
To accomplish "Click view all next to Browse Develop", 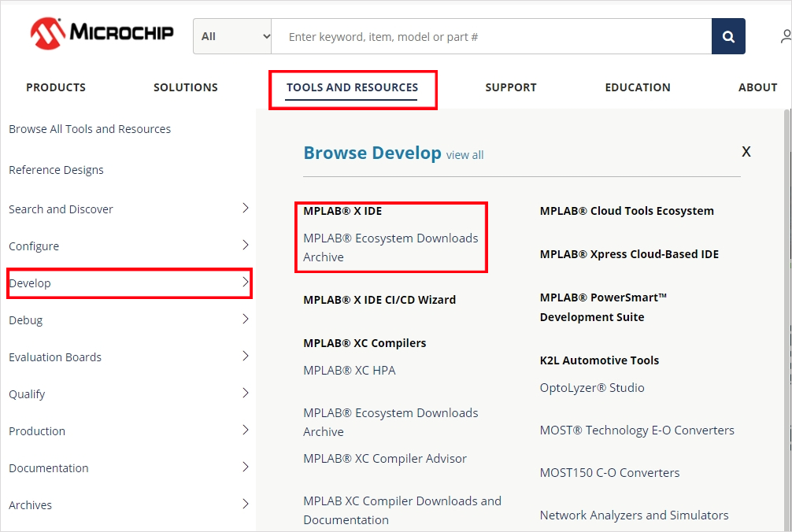I will coord(464,155).
